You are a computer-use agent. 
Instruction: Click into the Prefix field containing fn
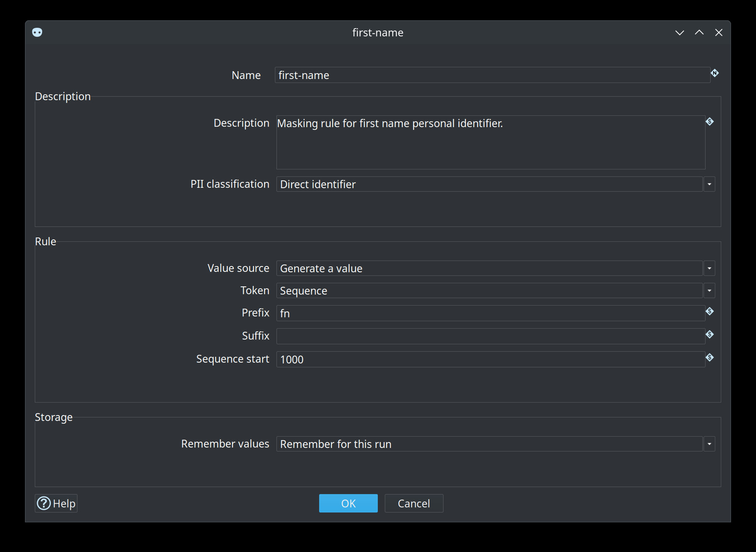(x=491, y=313)
